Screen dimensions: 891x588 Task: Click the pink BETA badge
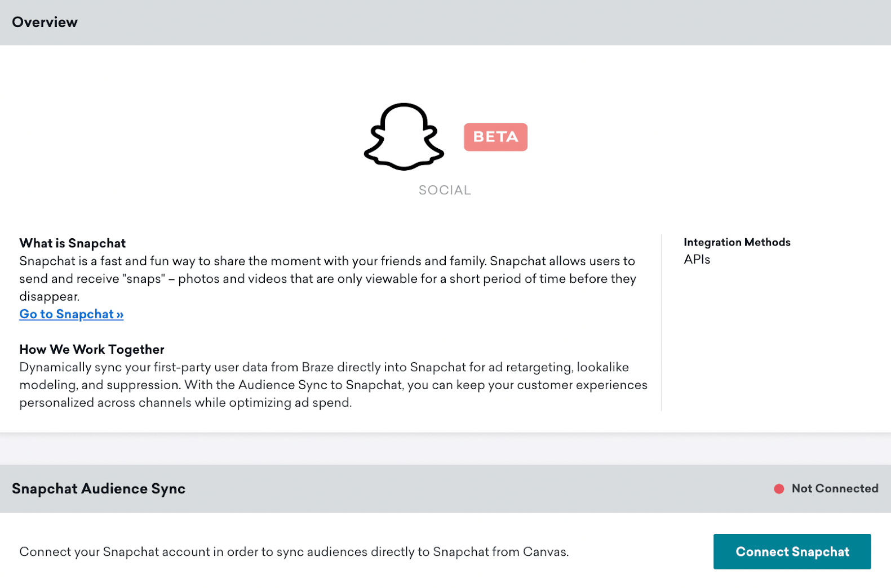(x=495, y=136)
